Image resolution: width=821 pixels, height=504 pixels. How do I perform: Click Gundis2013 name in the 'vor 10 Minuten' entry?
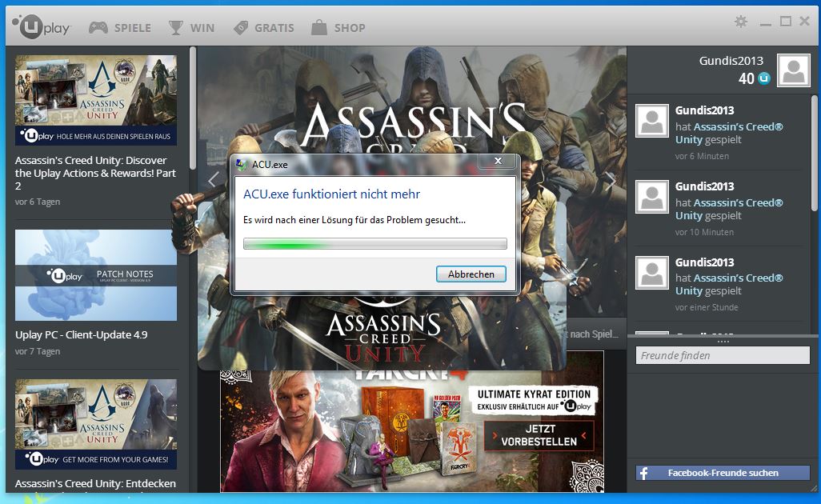click(x=704, y=186)
